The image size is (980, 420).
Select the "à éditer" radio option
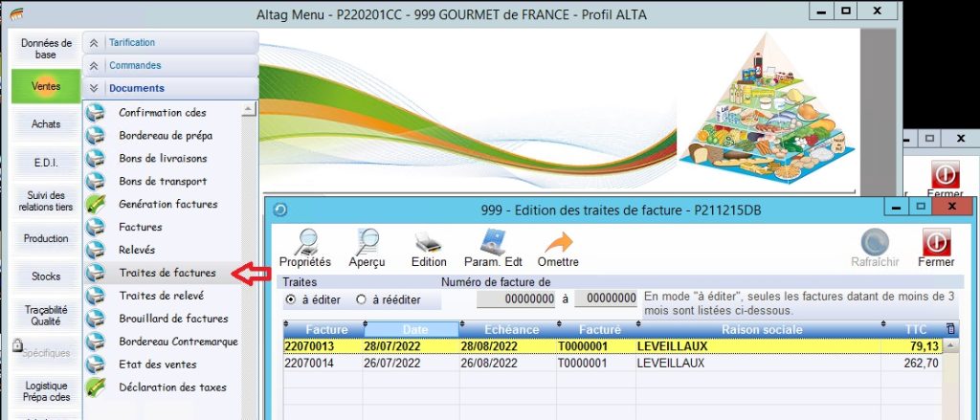pos(292,299)
